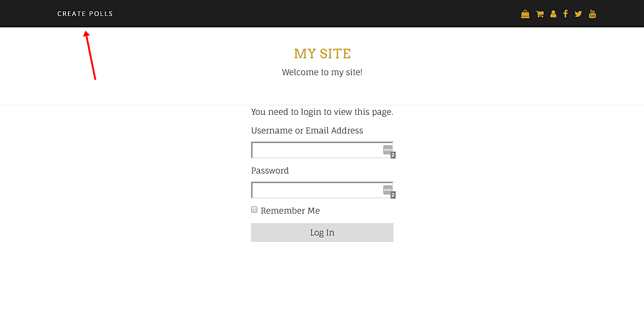Click password manager dots icon in username field
Viewport: 644px width, 312px height.
point(387,150)
